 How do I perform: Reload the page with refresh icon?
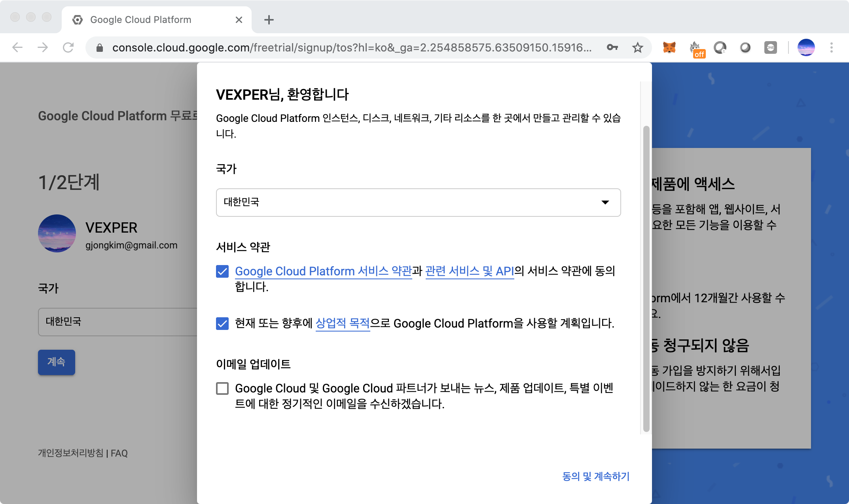point(68,48)
